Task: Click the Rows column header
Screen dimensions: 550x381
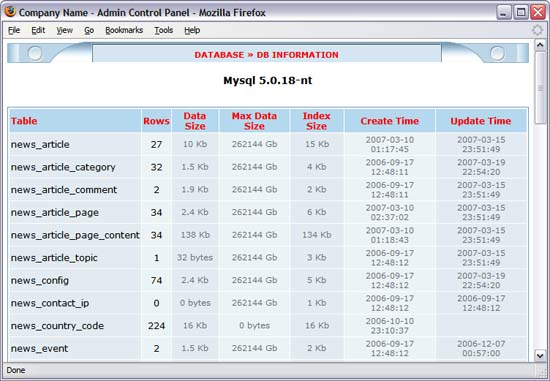Action: [x=156, y=121]
